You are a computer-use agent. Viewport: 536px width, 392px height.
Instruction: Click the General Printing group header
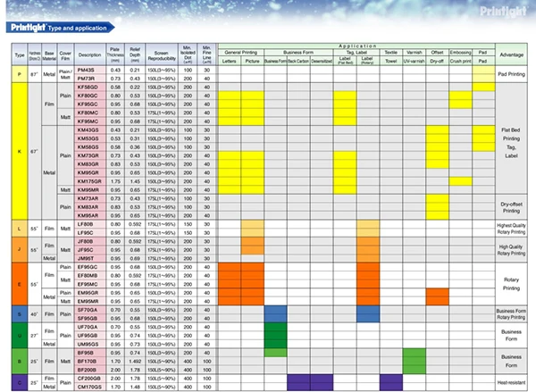241,53
